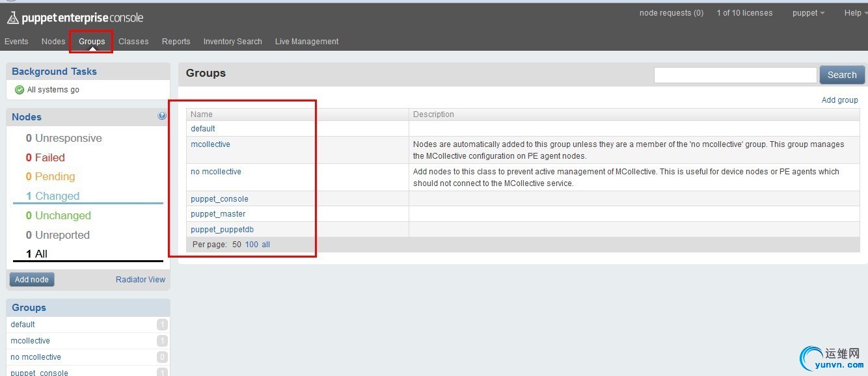The width and height of the screenshot is (868, 376).
Task: Click the 1 of 10 licenses link
Action: (x=744, y=13)
